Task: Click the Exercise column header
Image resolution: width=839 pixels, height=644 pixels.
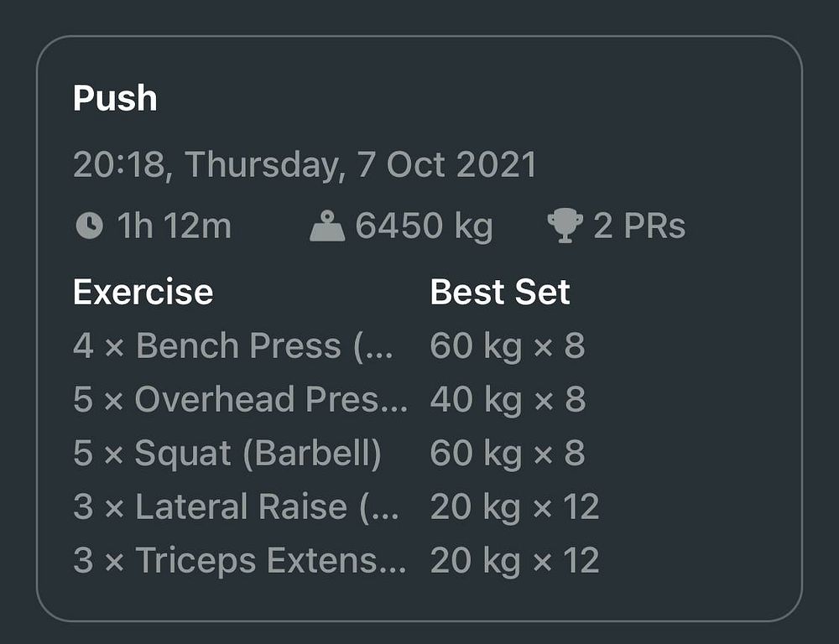Action: [x=143, y=292]
